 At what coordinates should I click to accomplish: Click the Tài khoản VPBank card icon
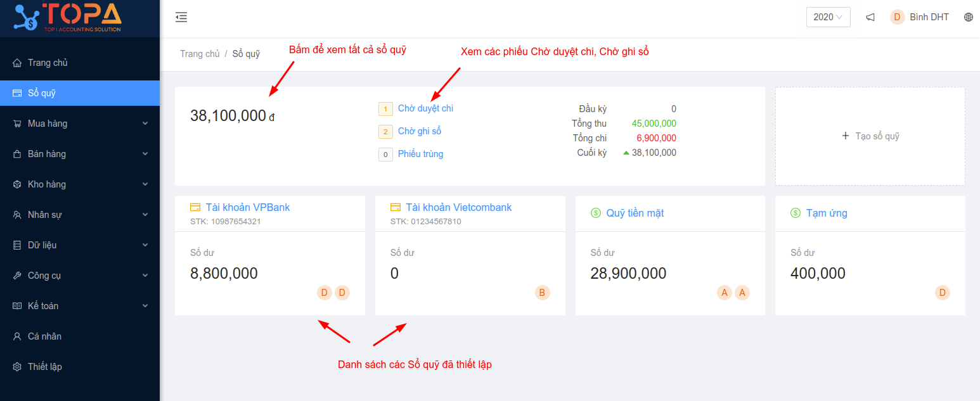tap(195, 207)
